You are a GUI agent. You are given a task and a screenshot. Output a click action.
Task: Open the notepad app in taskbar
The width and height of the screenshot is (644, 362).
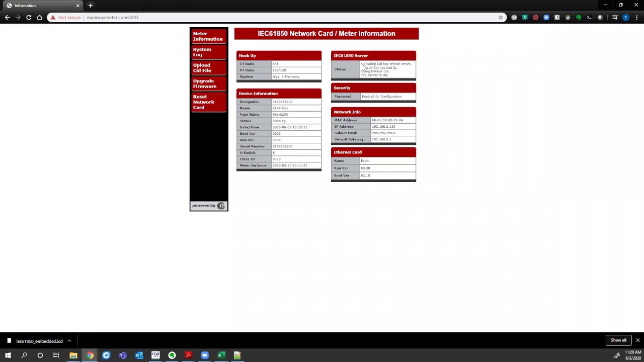tap(237, 355)
